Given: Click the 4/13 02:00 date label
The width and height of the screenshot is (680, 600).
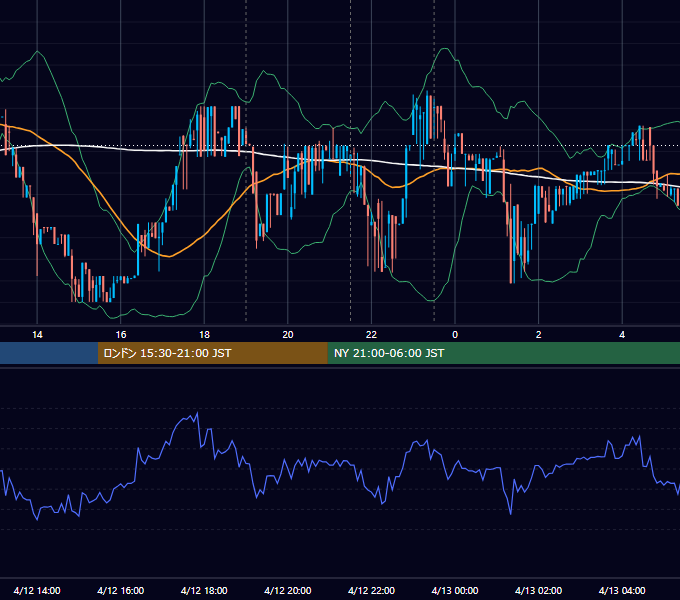Looking at the screenshot, I should coord(539,590).
